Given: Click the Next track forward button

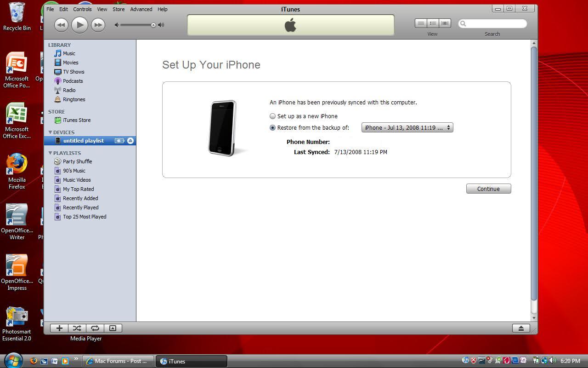Looking at the screenshot, I should pyautogui.click(x=98, y=25).
